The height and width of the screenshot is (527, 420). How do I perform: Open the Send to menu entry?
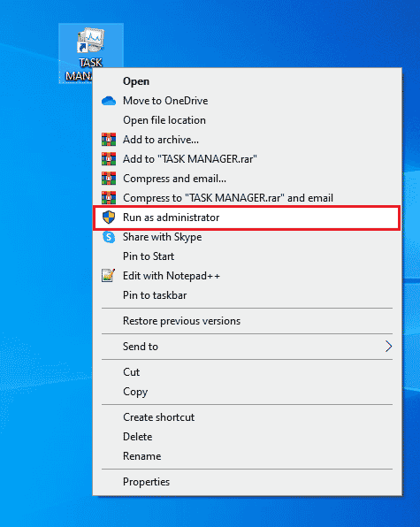[248, 347]
